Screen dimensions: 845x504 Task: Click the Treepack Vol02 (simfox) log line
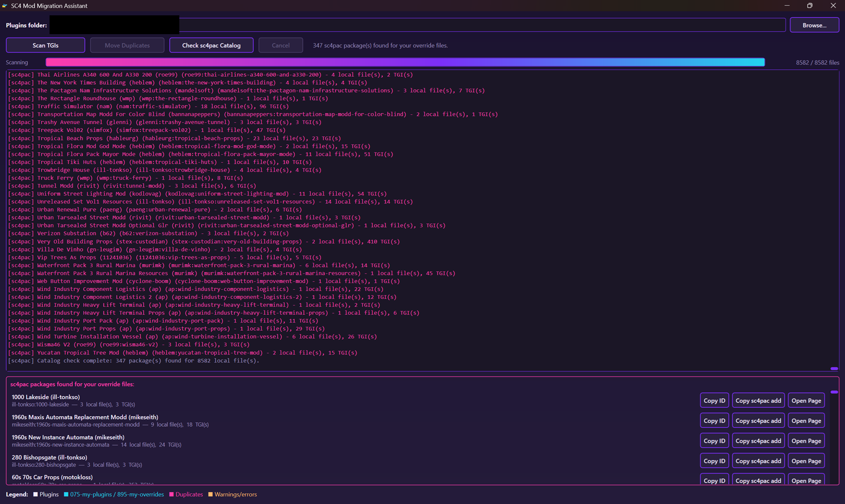click(x=147, y=130)
